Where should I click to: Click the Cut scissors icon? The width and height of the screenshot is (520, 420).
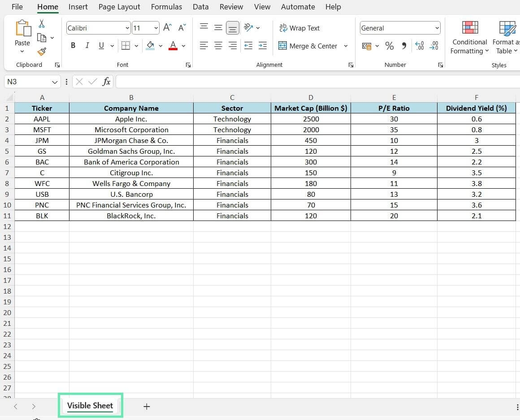point(42,24)
